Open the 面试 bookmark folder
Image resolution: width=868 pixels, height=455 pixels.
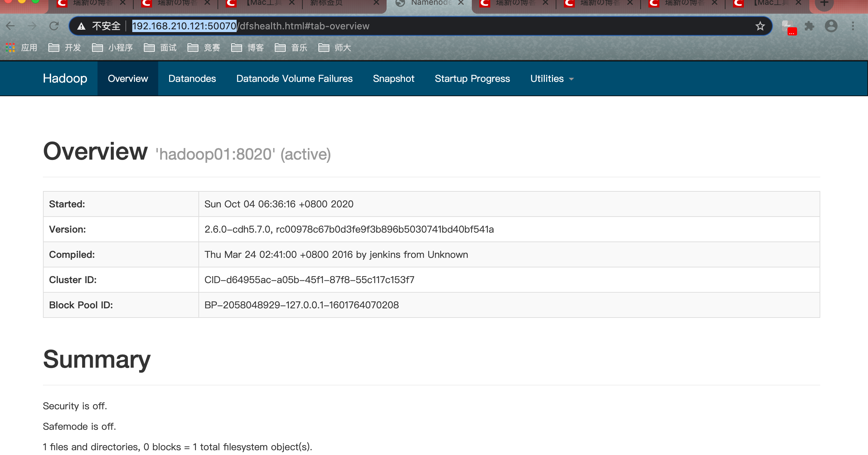pos(160,47)
